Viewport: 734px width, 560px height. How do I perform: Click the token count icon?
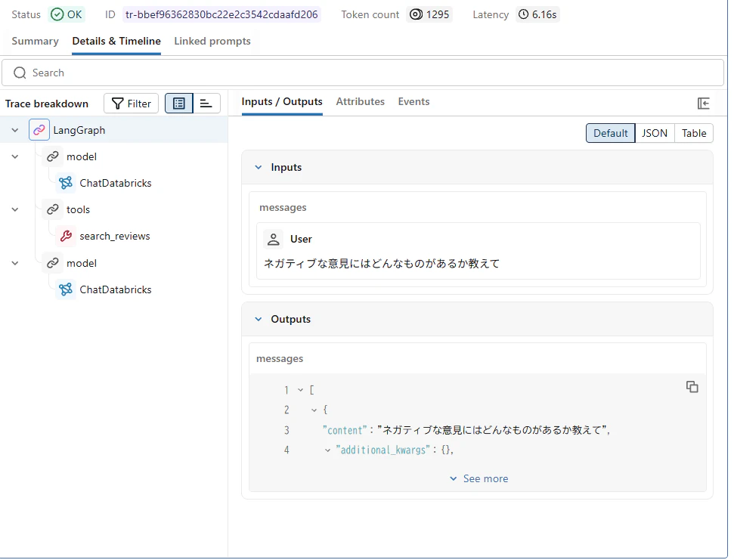pos(416,14)
